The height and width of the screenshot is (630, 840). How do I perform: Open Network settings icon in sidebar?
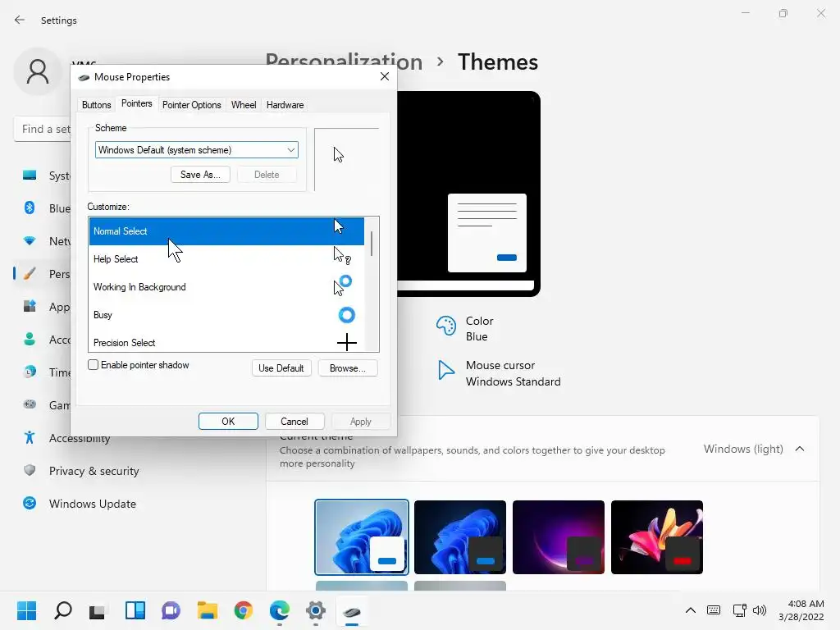point(30,241)
